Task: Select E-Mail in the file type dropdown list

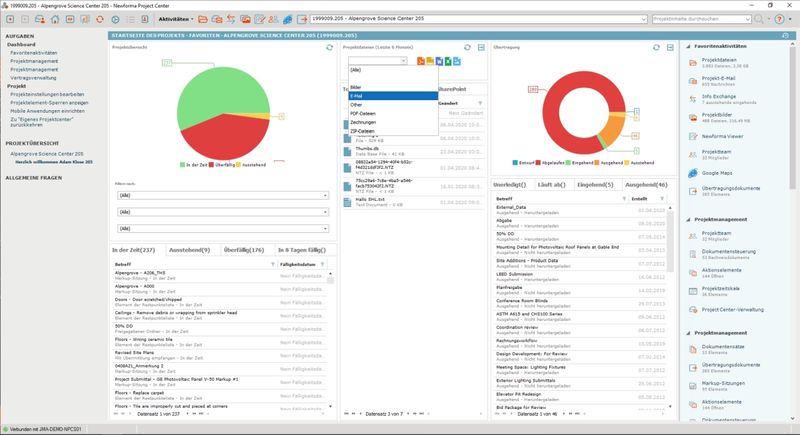Action: [x=357, y=96]
